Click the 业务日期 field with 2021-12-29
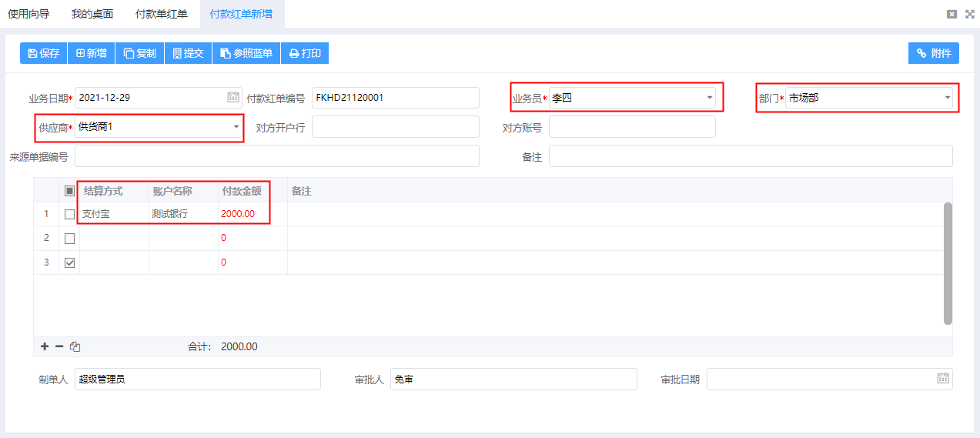Viewport: 980px width, 438px height. tap(158, 98)
